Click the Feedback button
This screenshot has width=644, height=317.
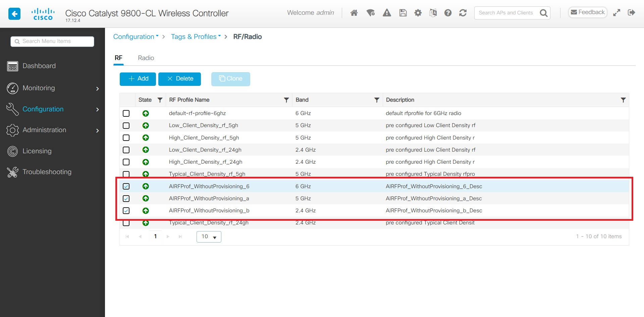click(587, 12)
